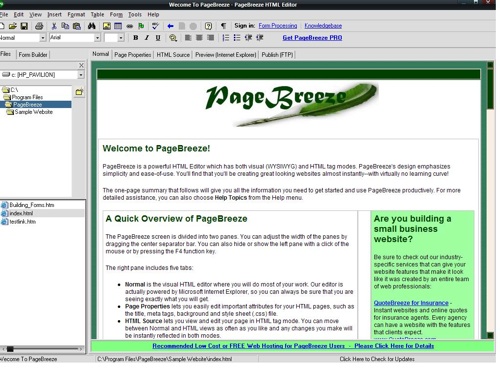Click the Save disk icon
500x375 pixels.
tap(24, 26)
